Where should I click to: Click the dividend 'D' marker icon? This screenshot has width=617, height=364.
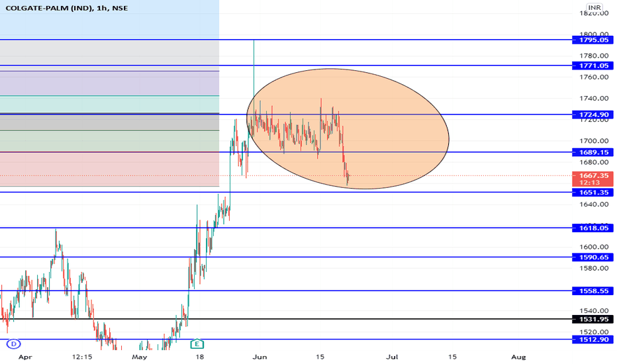point(14,344)
